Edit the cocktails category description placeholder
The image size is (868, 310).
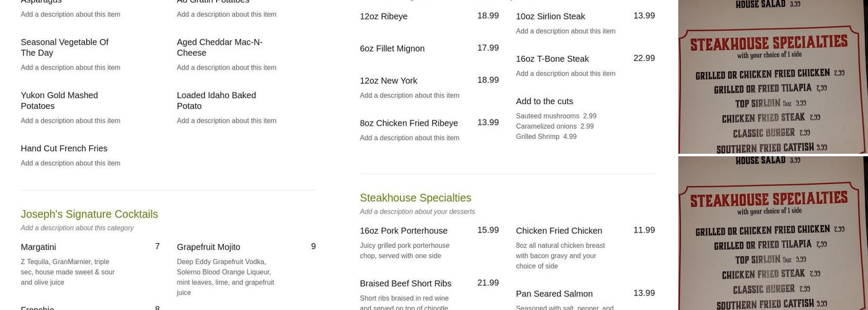click(x=77, y=228)
